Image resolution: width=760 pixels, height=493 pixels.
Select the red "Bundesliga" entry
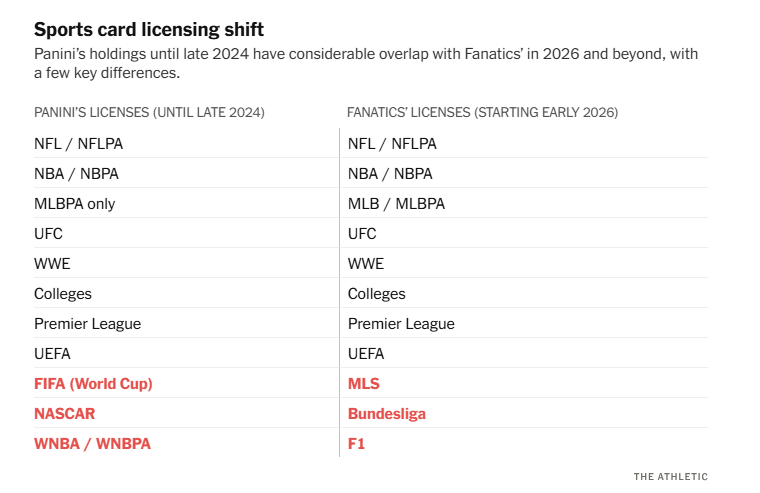click(x=387, y=413)
